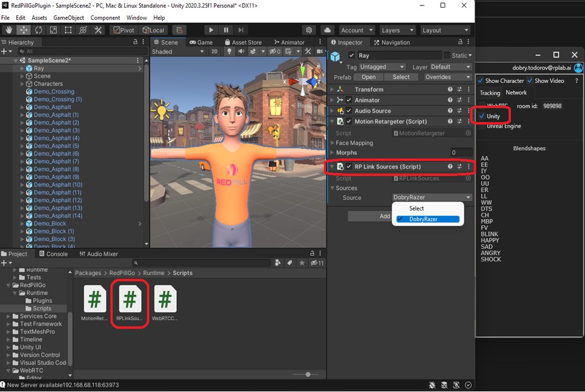Select the Hand tool in toolbar
The image size is (585, 392).
pos(9,30)
